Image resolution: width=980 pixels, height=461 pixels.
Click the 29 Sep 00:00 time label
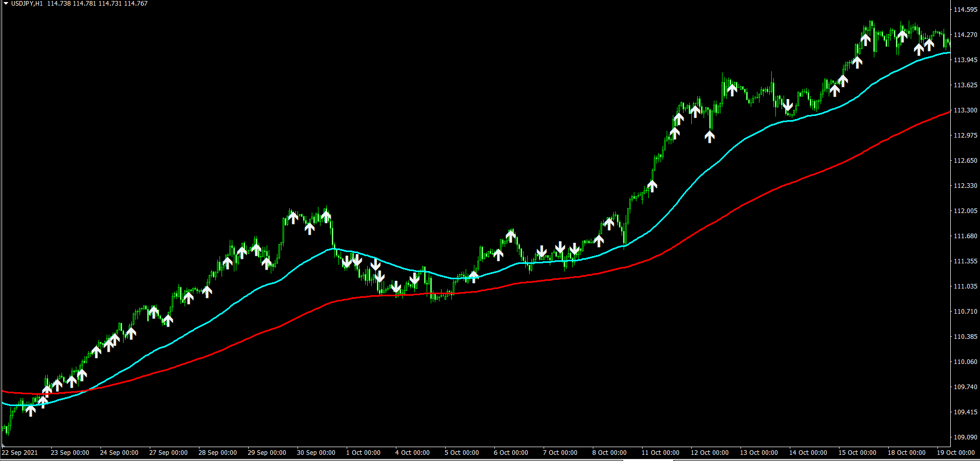point(267,453)
